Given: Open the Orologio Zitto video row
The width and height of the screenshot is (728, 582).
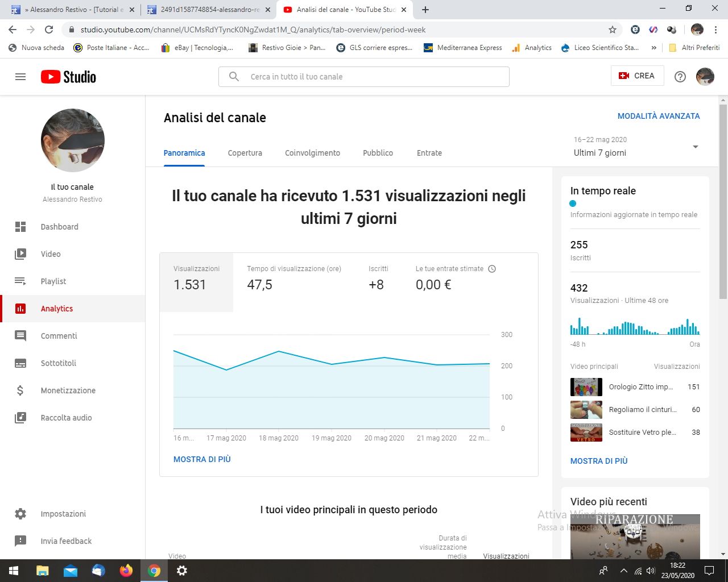Looking at the screenshot, I should point(635,387).
